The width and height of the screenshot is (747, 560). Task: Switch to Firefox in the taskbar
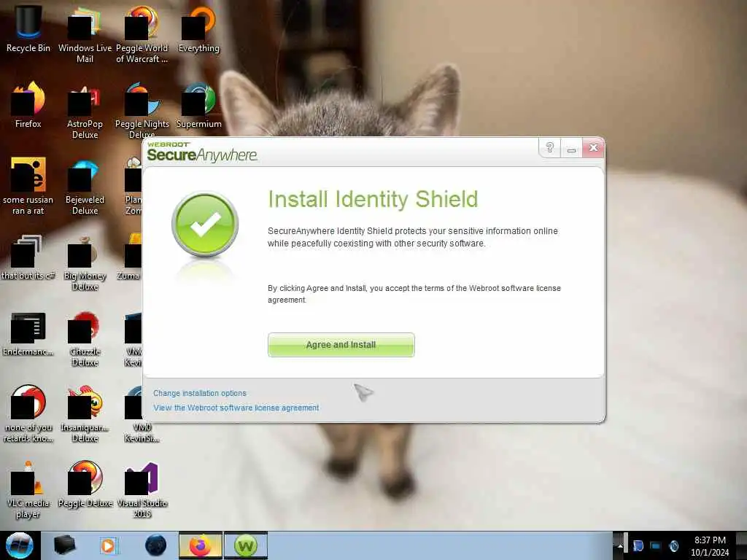point(201,545)
